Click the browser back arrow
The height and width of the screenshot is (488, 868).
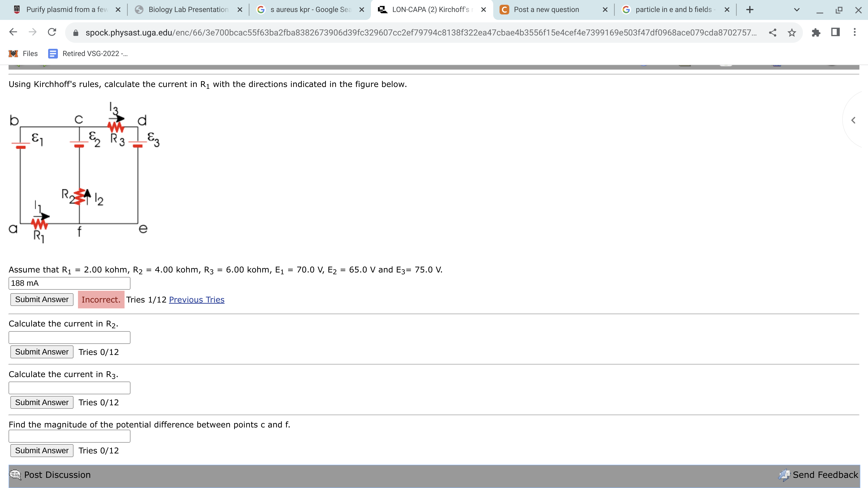coord(13,32)
